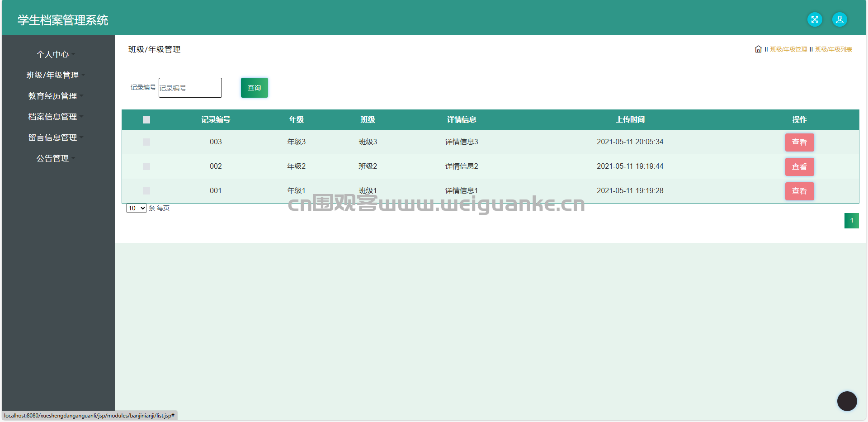The height and width of the screenshot is (422, 868).
Task: Go to page 1 in pagination
Action: [852, 221]
